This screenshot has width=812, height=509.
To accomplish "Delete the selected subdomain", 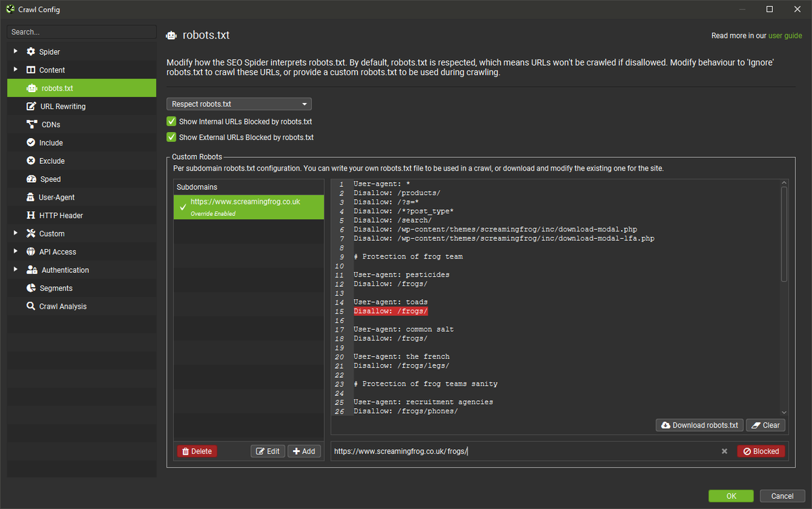I will click(197, 451).
